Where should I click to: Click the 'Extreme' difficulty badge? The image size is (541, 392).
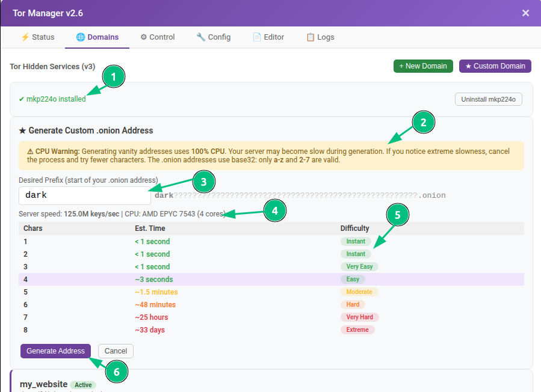[x=357, y=329]
